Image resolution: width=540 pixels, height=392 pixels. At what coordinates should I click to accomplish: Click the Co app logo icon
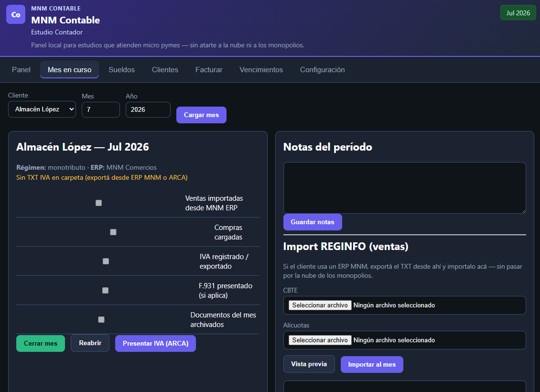(x=16, y=14)
